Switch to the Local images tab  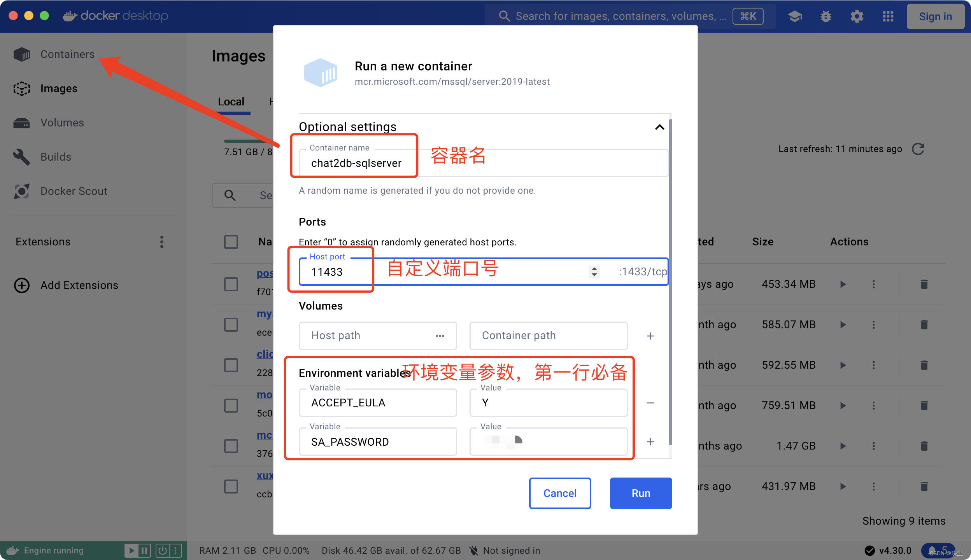click(231, 102)
